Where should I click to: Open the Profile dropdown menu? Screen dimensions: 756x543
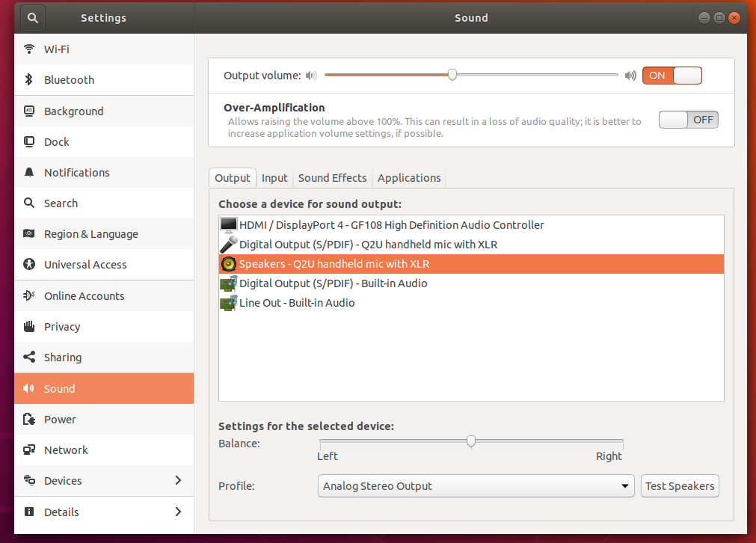[476, 486]
